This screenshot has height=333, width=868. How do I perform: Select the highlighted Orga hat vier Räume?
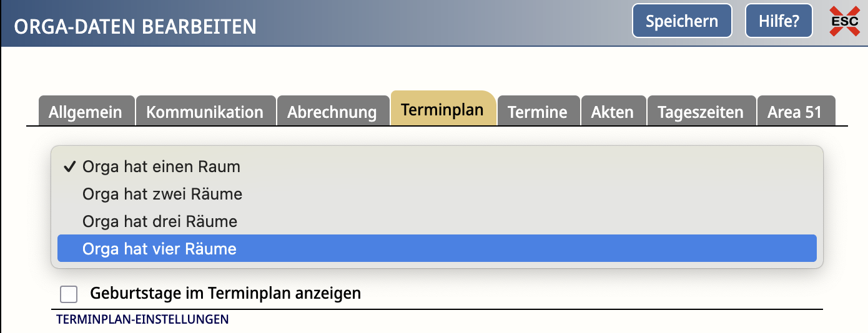coord(437,248)
